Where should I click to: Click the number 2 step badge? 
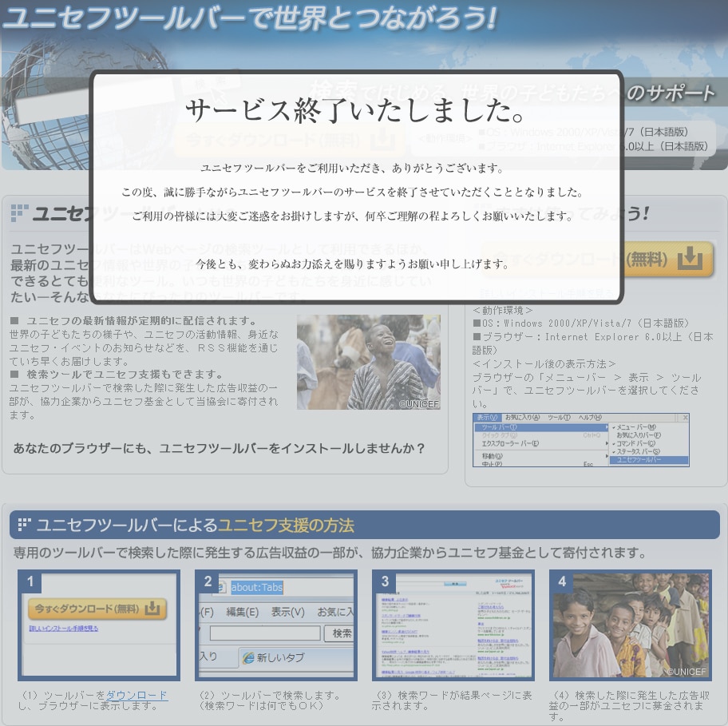pos(208,581)
